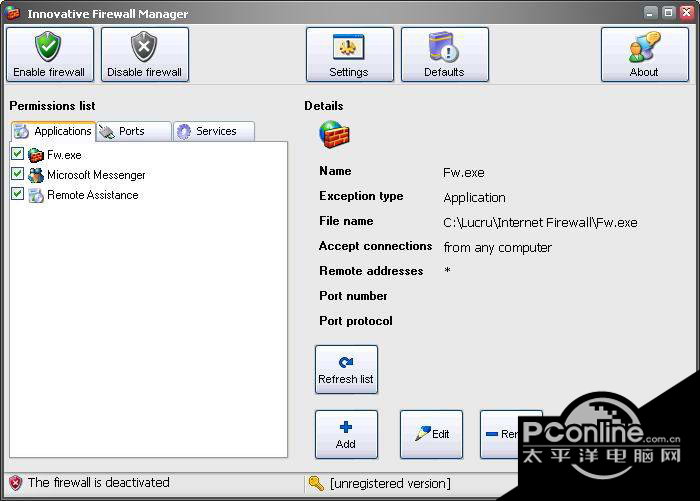Image resolution: width=700 pixels, height=501 pixels.
Task: Click the Fw.exe firewall icon in list
Action: tap(36, 155)
